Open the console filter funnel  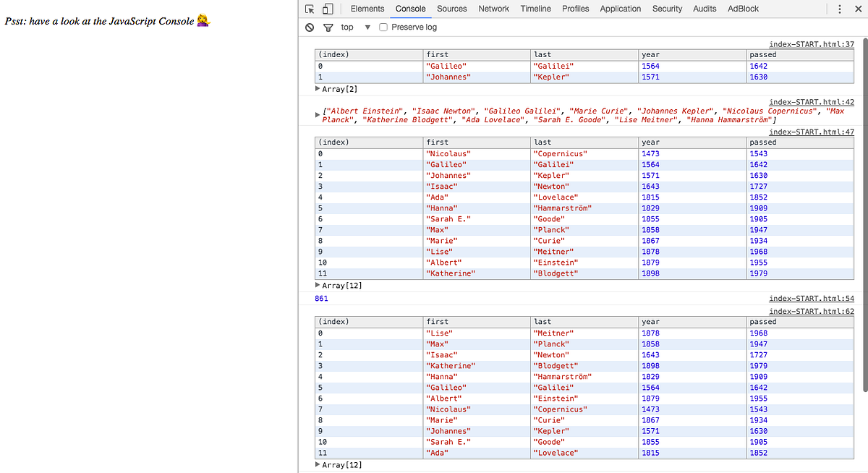[328, 27]
